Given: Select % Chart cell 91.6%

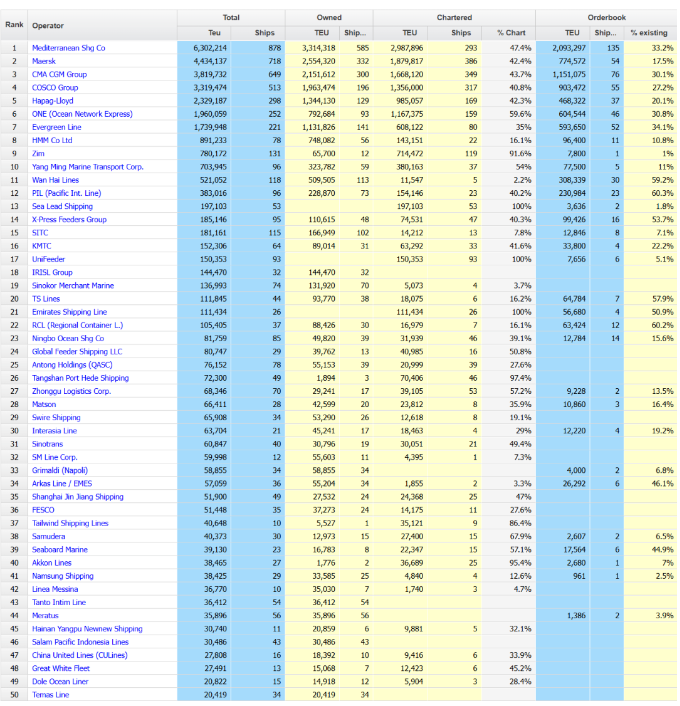Looking at the screenshot, I should pyautogui.click(x=508, y=154).
